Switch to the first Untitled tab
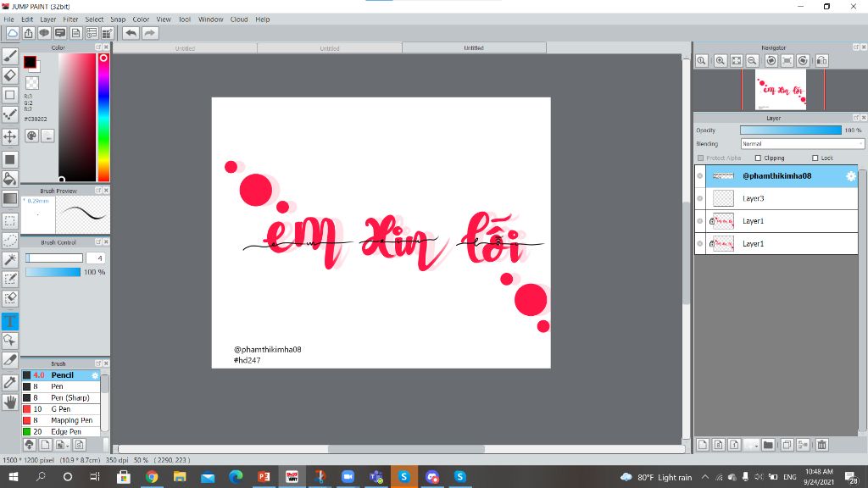The width and height of the screenshot is (868, 488). [185, 48]
